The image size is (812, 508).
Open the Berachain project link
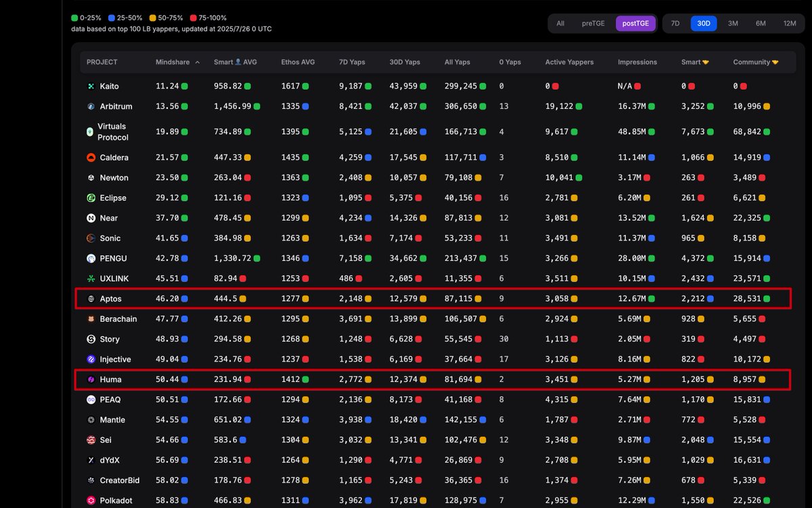[x=118, y=319]
